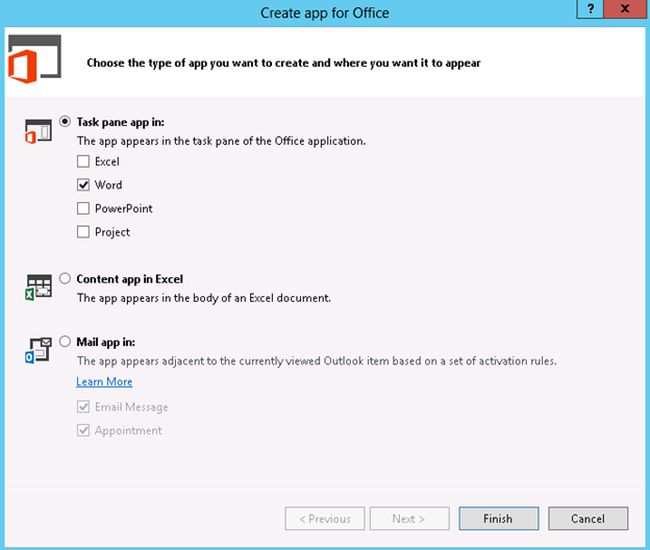Uncheck the Word checkbox
Screen dimensions: 650x550
[83, 184]
